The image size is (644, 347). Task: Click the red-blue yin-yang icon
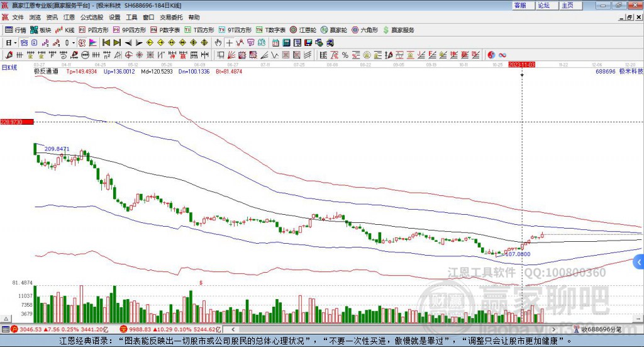click(491, 55)
